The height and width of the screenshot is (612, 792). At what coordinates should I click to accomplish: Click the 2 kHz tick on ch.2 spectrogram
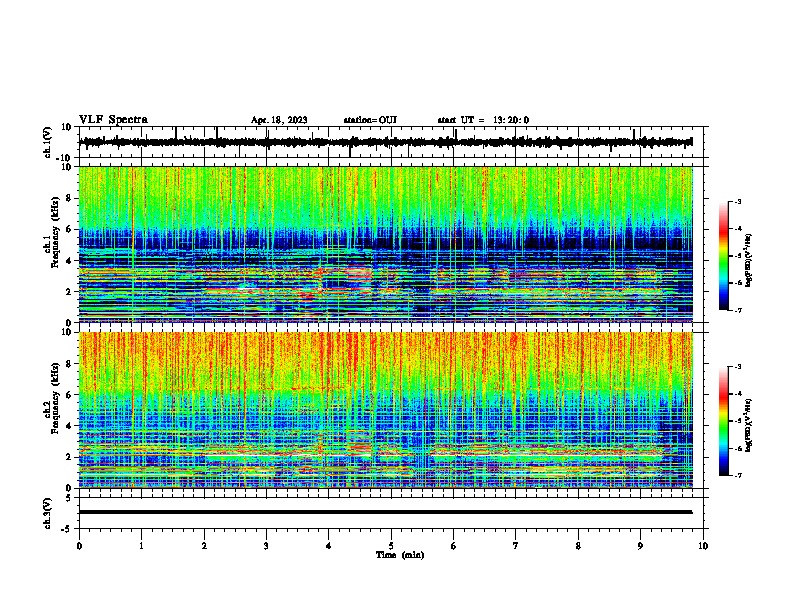69,457
